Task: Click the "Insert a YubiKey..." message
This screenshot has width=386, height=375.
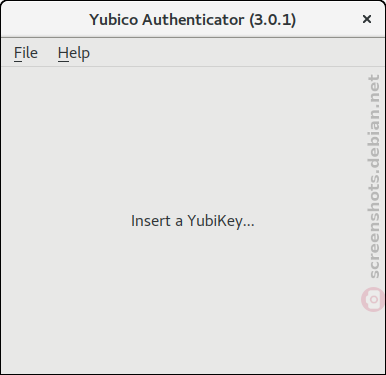Action: coord(193,221)
